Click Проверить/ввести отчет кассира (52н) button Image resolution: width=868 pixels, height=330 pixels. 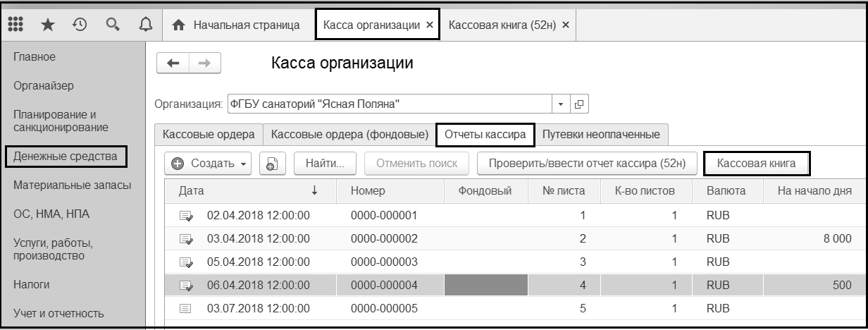(586, 164)
